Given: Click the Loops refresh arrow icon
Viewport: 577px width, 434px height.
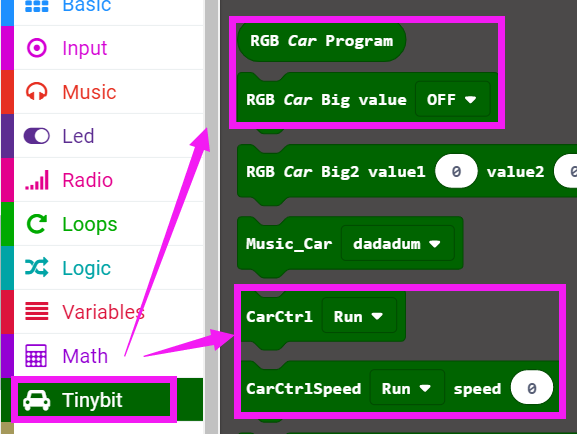Looking at the screenshot, I should click(x=36, y=224).
